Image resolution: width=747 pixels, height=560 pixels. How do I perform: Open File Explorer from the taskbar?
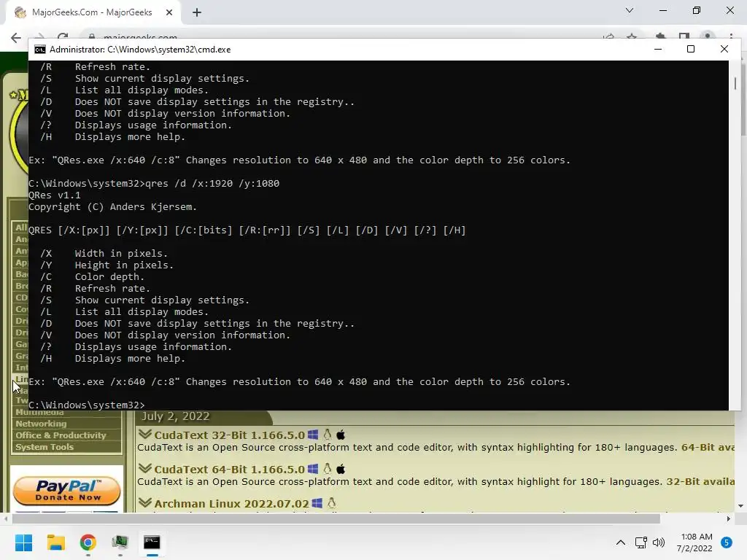point(55,542)
